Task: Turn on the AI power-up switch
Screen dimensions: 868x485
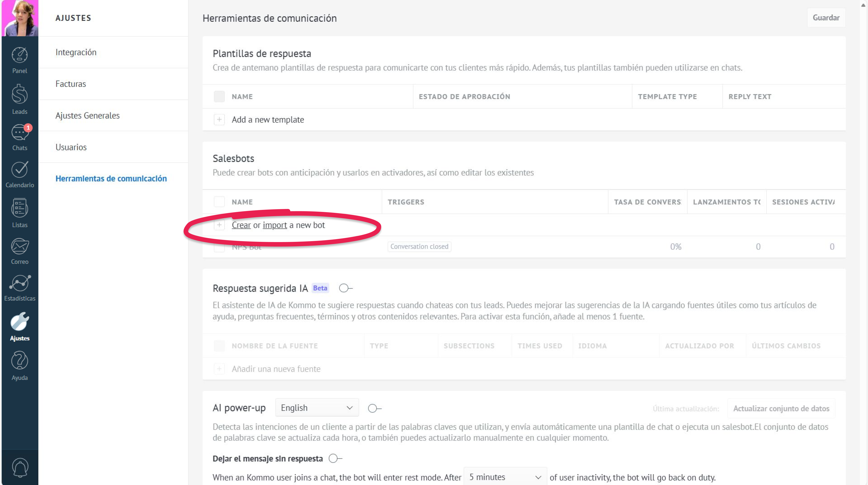Action: pos(374,408)
